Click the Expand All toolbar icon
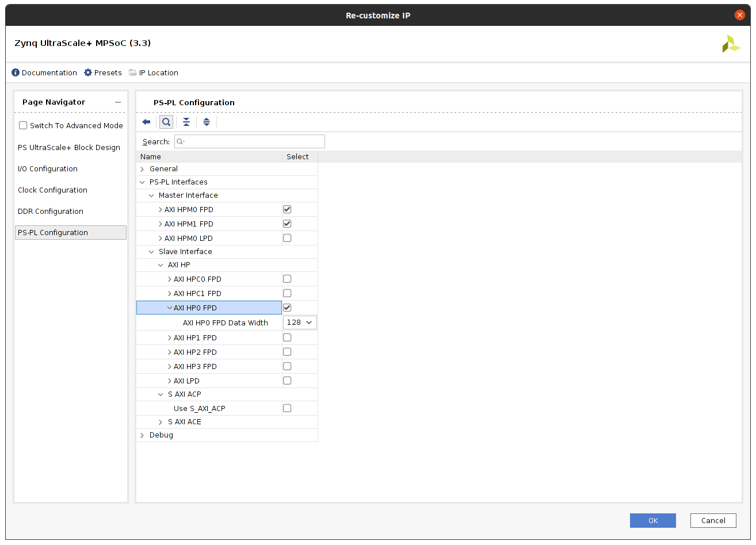 click(x=207, y=122)
